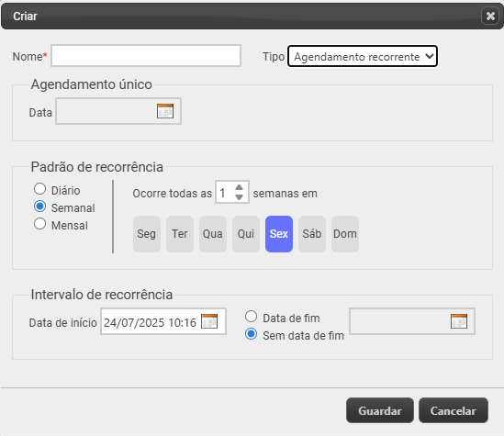504x436 pixels.
Task: Choose the Data de fim radio option
Action: click(251, 317)
